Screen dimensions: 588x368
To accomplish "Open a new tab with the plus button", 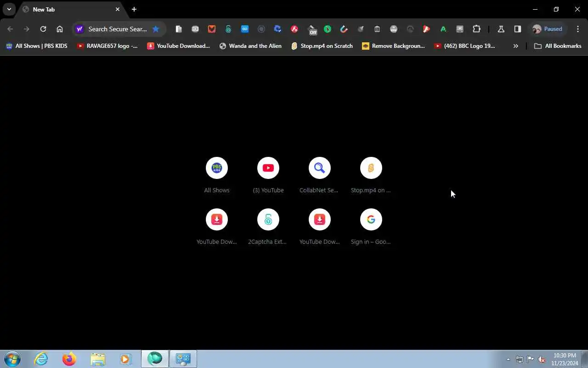I will click(x=134, y=9).
